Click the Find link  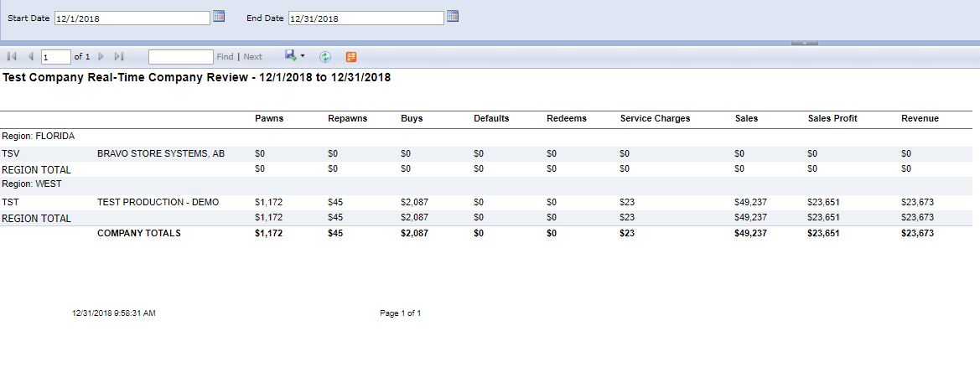click(x=225, y=57)
